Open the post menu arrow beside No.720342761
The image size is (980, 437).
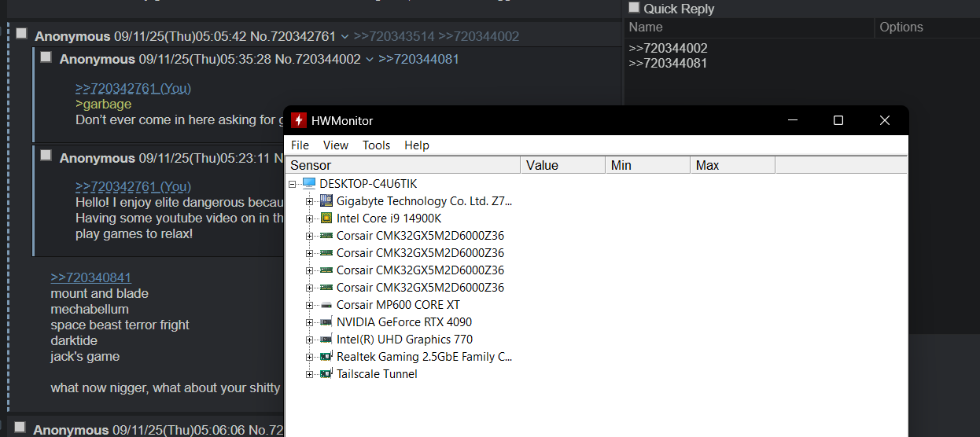[344, 37]
